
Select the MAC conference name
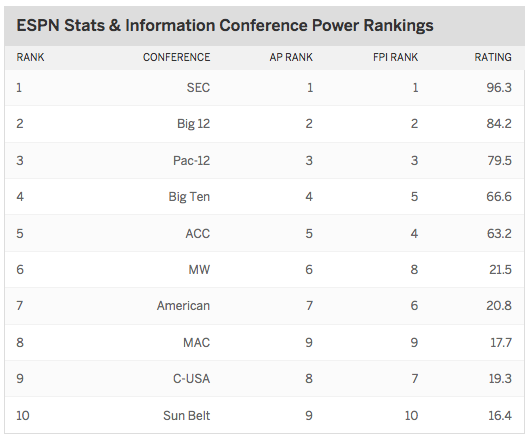pos(197,343)
